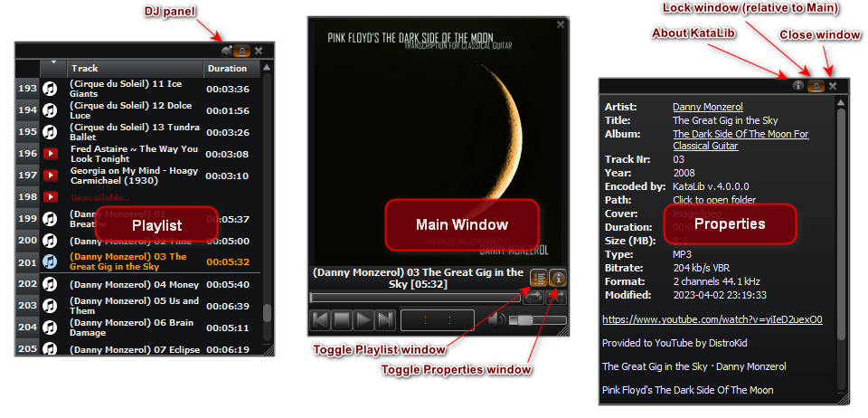Click music note icon of 04 Money
The height and width of the screenshot is (418, 868).
tap(51, 285)
